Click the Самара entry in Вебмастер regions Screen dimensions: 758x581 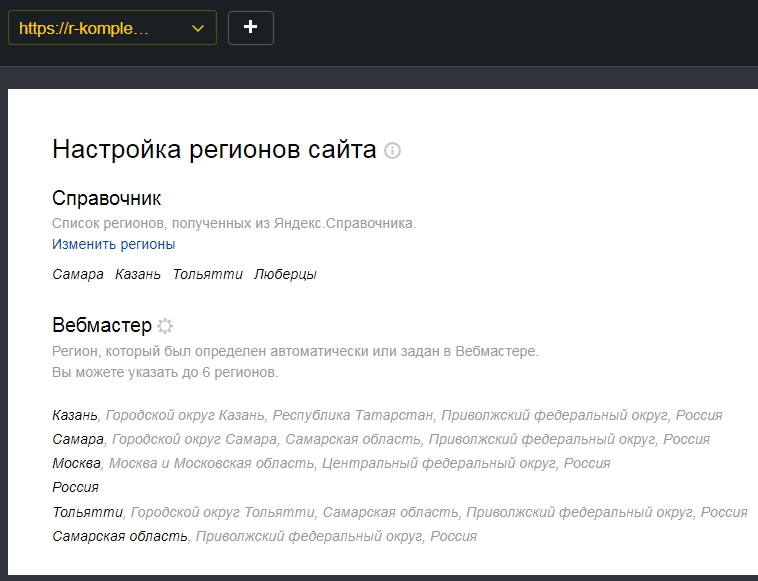(x=78, y=439)
